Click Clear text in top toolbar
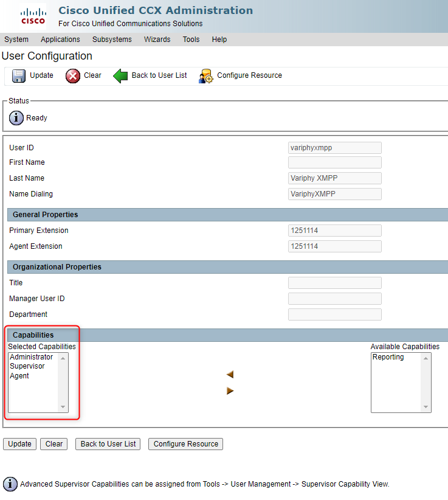Screen dimensions: 448x500 tap(92, 75)
